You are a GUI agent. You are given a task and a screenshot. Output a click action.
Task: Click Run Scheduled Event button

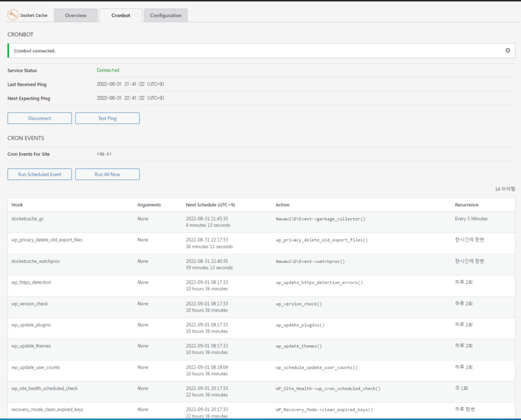(40, 174)
